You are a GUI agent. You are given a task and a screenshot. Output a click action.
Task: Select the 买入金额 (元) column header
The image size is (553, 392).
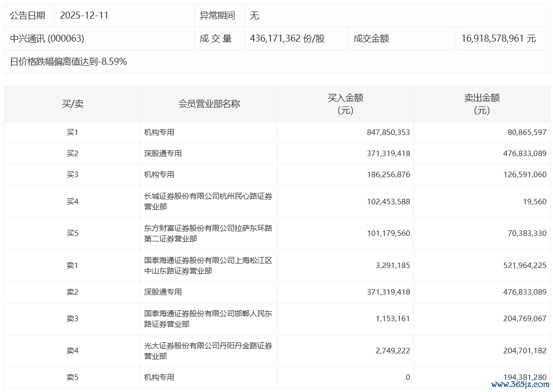[x=345, y=104]
